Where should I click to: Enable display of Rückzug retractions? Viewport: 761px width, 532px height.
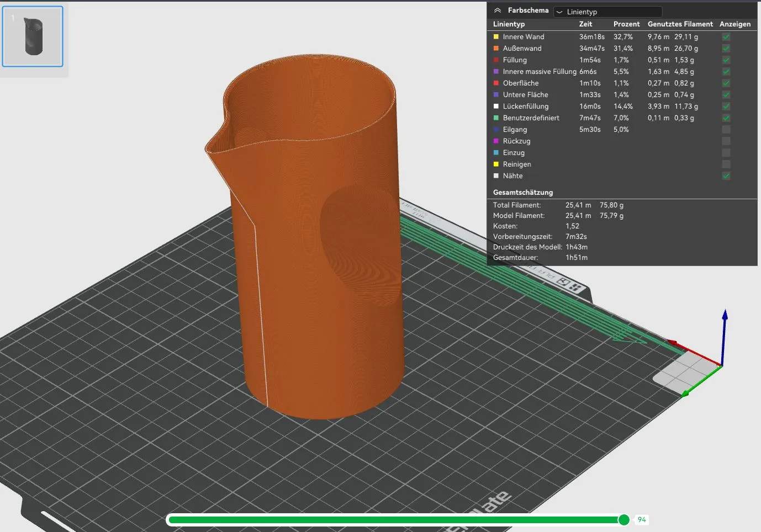coord(726,141)
